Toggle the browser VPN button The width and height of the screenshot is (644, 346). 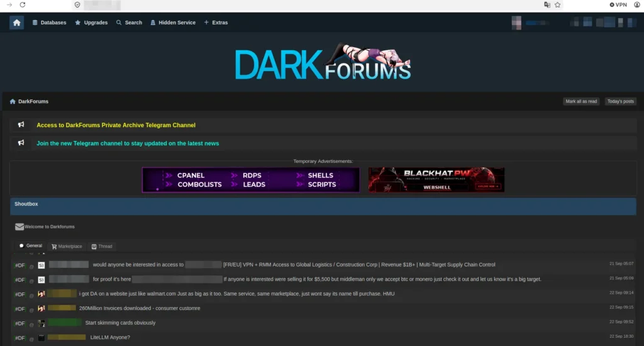[618, 5]
